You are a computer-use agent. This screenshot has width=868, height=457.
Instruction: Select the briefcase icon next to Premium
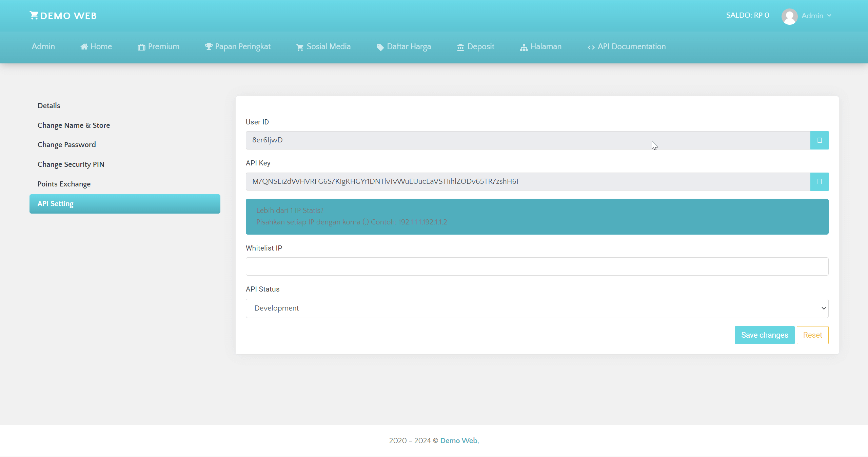coord(141,47)
